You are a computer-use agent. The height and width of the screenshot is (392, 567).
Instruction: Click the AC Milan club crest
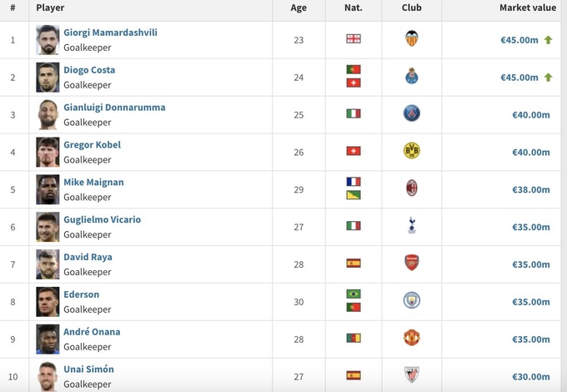pyautogui.click(x=411, y=188)
